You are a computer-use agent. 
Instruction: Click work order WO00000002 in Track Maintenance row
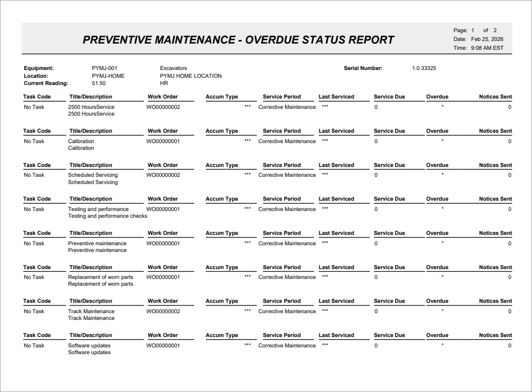point(163,311)
